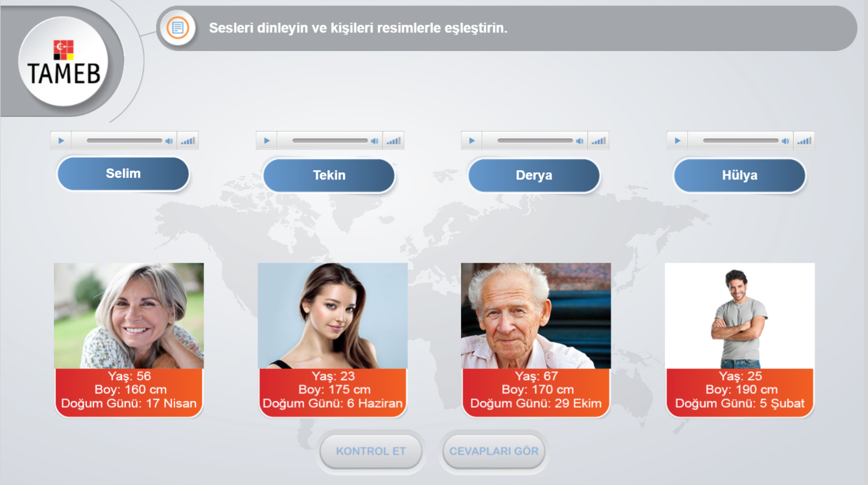
Task: Mute the speaker icon in Hülya's player
Action: point(785,141)
